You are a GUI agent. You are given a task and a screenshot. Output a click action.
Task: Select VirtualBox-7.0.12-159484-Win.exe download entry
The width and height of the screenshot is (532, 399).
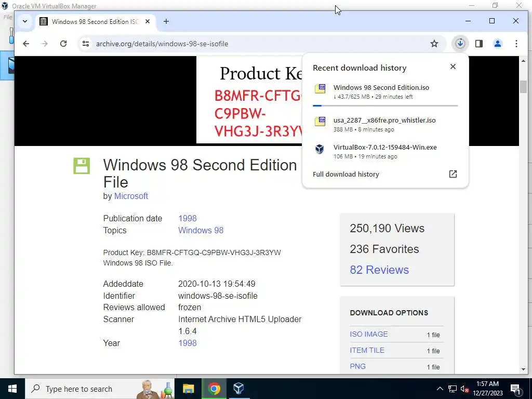coord(385,151)
